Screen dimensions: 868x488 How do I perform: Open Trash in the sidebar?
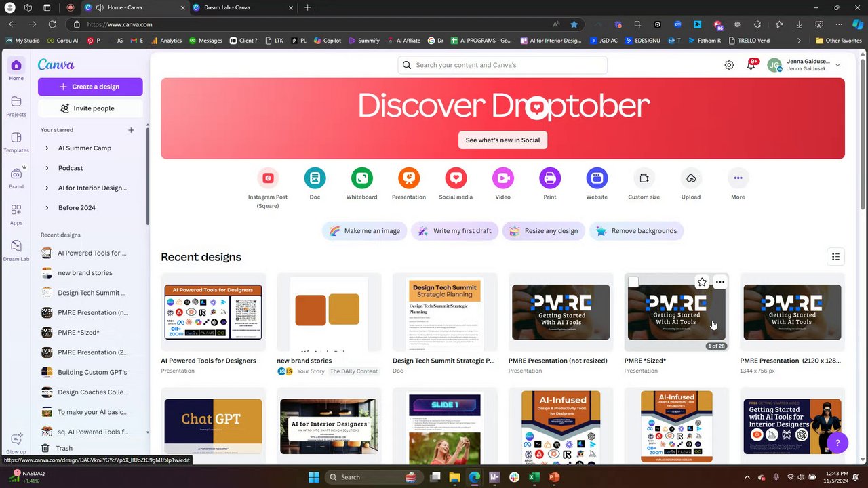[58, 448]
